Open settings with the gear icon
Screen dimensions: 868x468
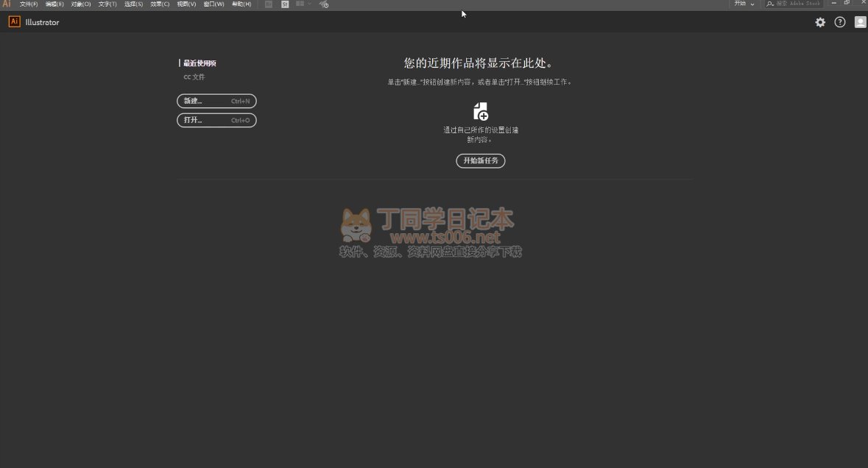tap(820, 22)
